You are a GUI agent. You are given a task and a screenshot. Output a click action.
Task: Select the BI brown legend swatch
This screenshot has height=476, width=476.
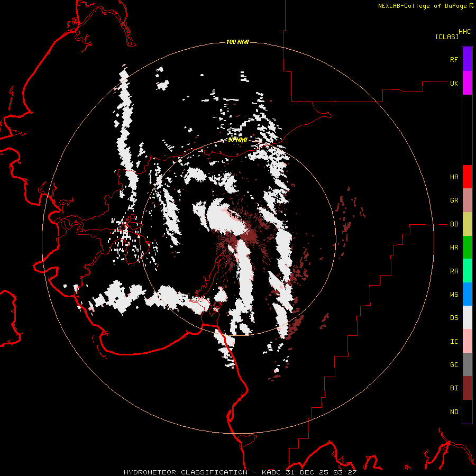pyautogui.click(x=467, y=388)
